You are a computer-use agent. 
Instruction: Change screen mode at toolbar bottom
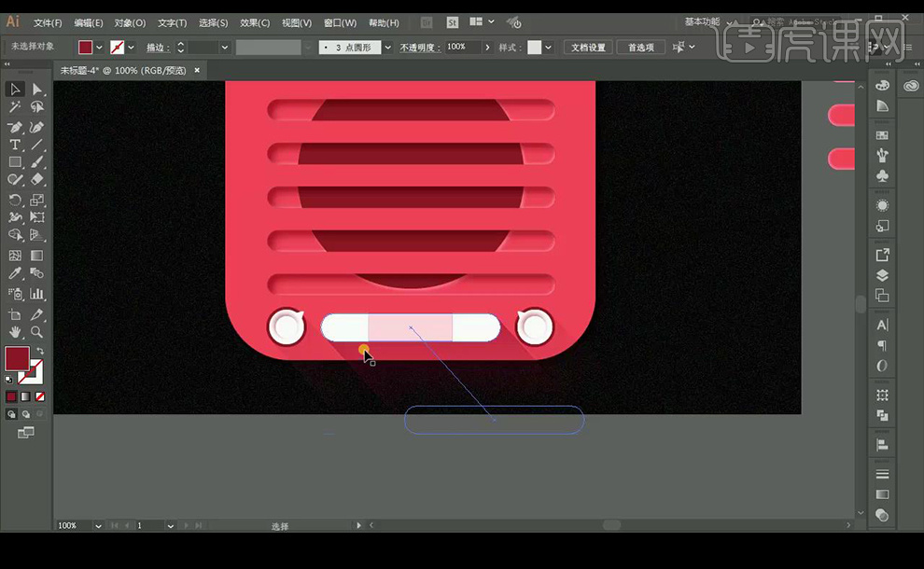(25, 433)
